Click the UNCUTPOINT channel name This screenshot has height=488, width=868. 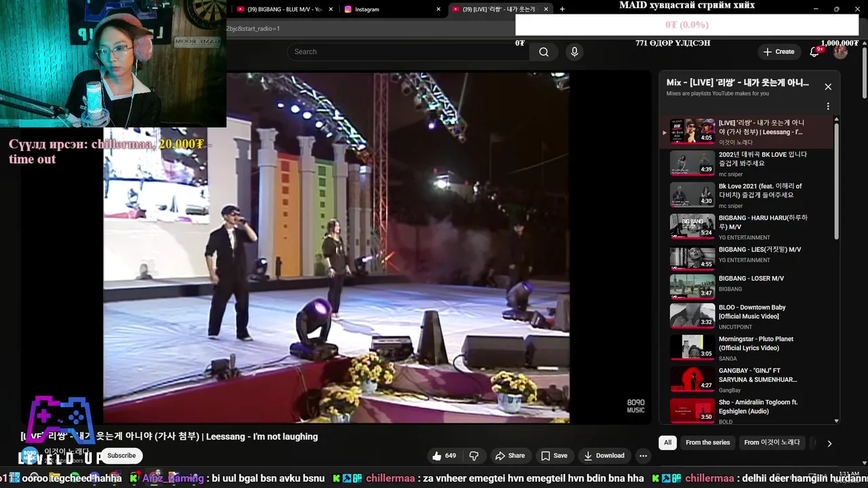coord(735,327)
